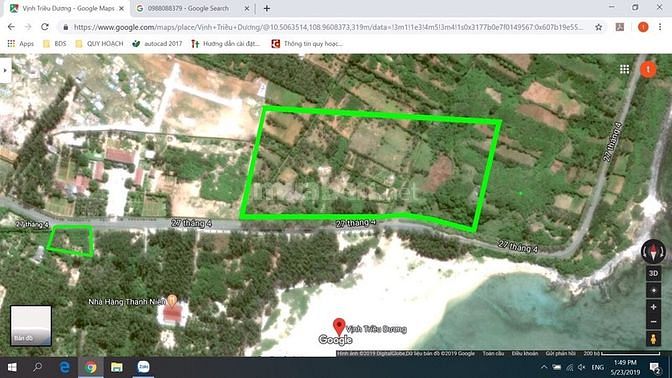The width and height of the screenshot is (672, 378).
Task: Close the Google Maps tab
Action: coord(121,8)
